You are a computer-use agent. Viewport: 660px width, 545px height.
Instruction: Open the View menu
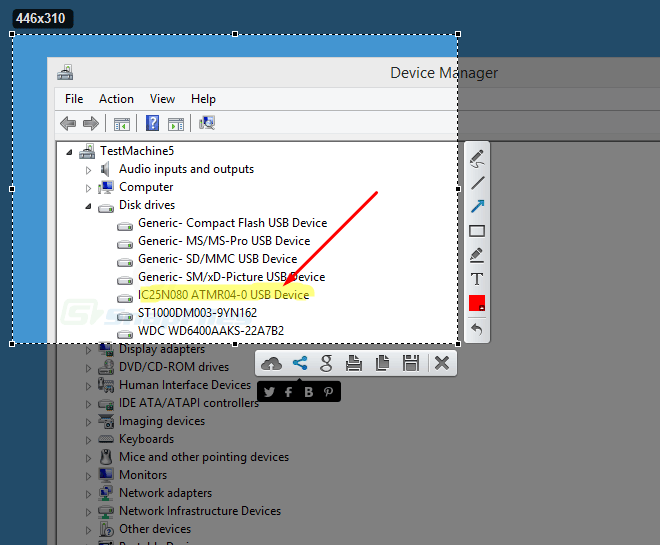tap(162, 99)
